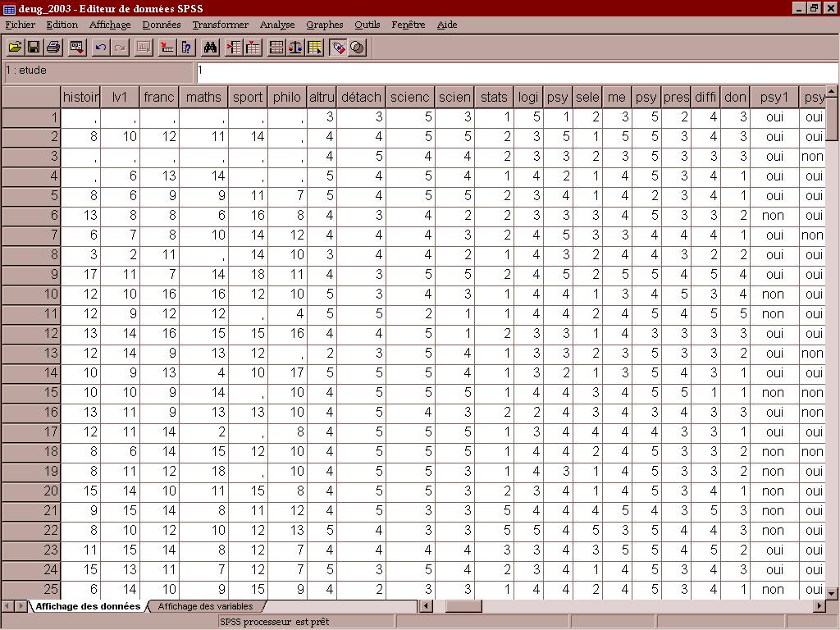Click the Go to Chart toolbar icon
This screenshot has width=840, height=630.
click(144, 47)
